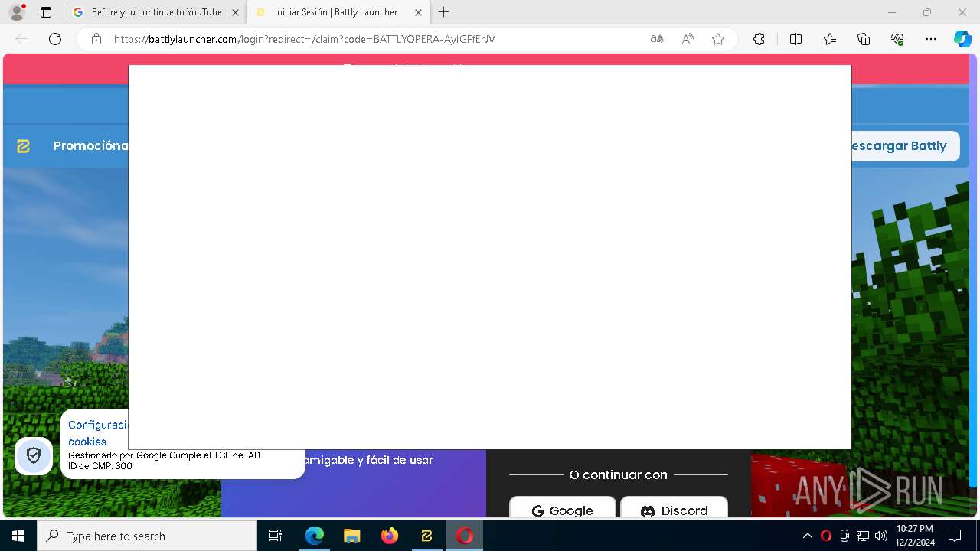Go back to previous page
The width and height of the screenshot is (980, 551).
click(x=21, y=39)
